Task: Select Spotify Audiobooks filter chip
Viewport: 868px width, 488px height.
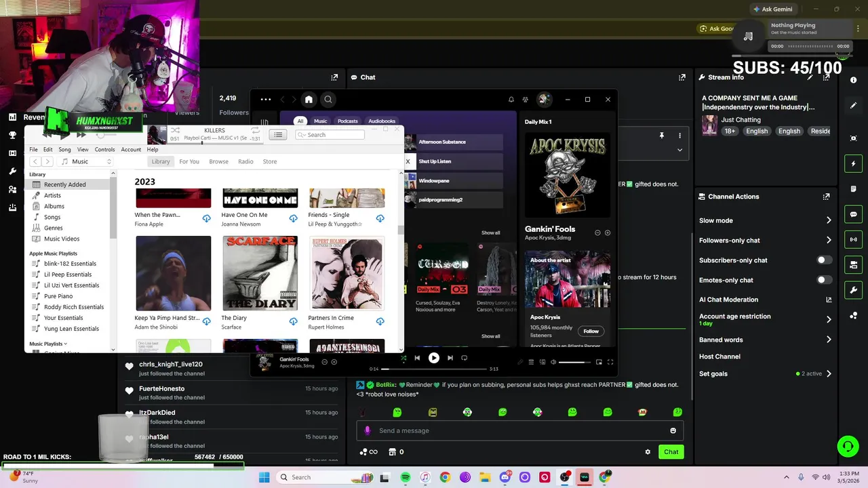Action: (382, 121)
